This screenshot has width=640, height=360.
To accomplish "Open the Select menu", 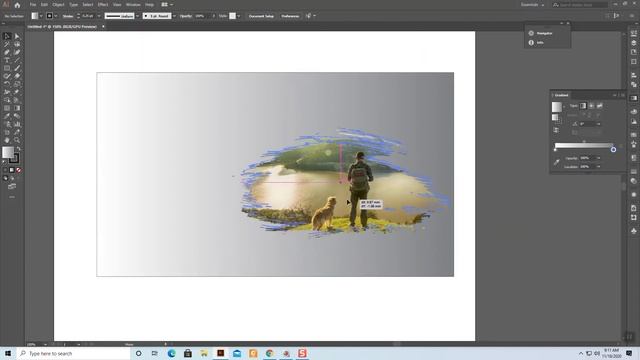I will [88, 5].
